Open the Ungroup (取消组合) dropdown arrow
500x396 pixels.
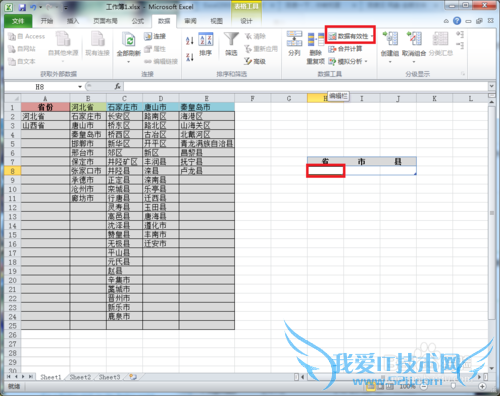point(414,62)
